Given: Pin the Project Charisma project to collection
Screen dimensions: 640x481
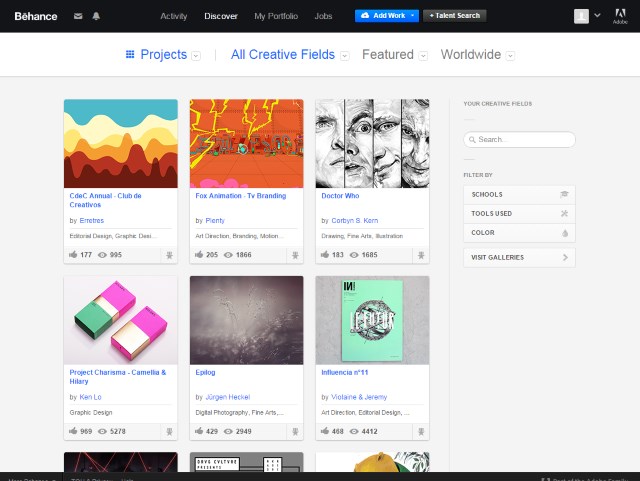Looking at the screenshot, I should pos(169,432).
